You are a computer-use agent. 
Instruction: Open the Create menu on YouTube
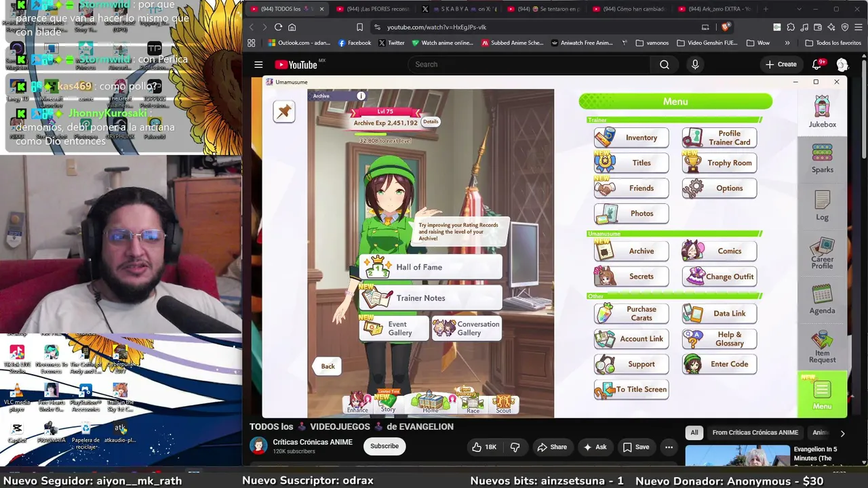click(x=781, y=64)
